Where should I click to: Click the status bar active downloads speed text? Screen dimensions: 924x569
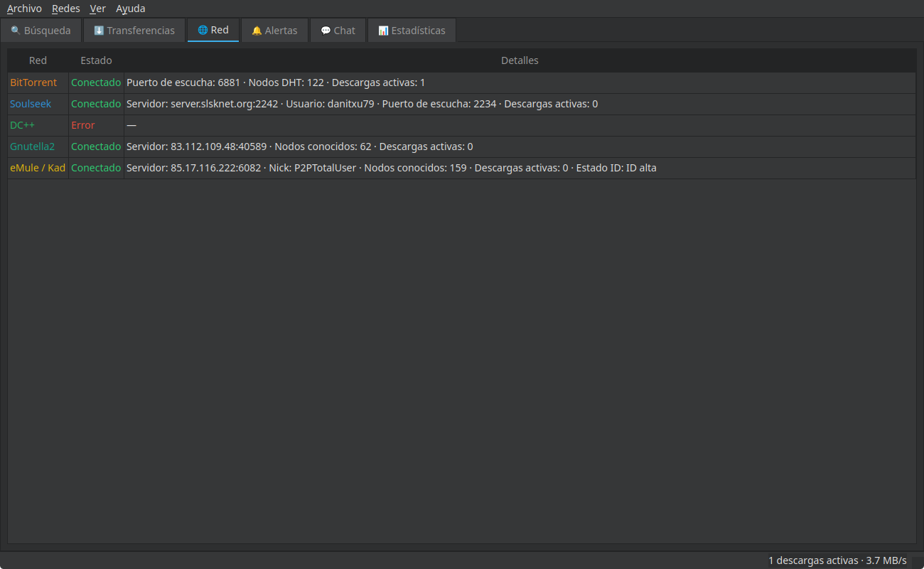(x=837, y=560)
